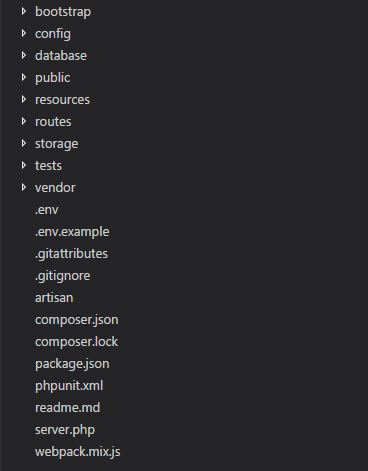Expand the vendor folder arrow

pyautogui.click(x=24, y=187)
